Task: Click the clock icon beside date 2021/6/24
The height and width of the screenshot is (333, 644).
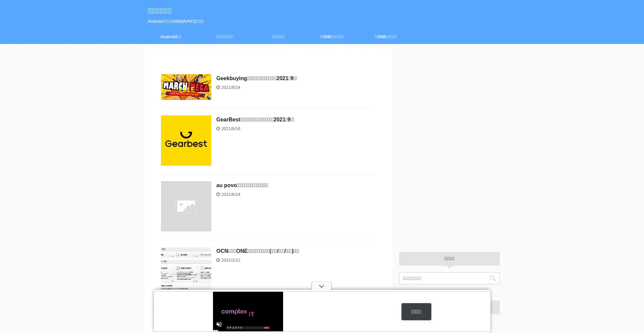Action: [x=218, y=194]
